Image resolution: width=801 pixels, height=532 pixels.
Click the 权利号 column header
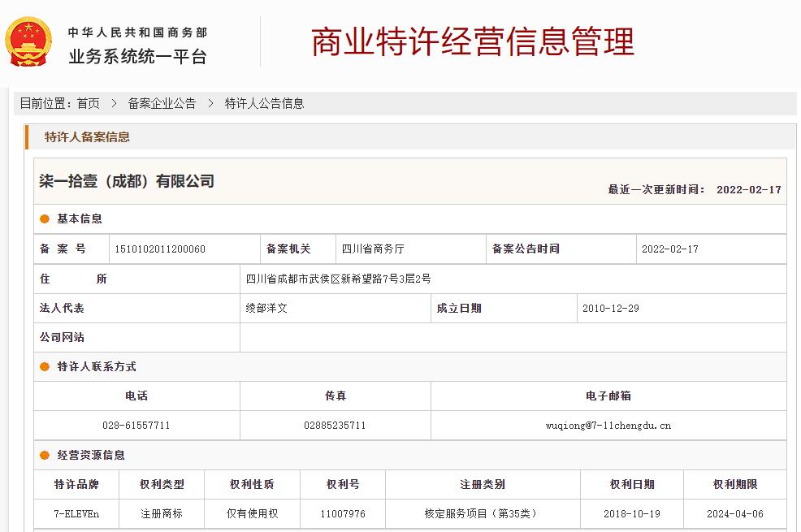[x=343, y=484]
